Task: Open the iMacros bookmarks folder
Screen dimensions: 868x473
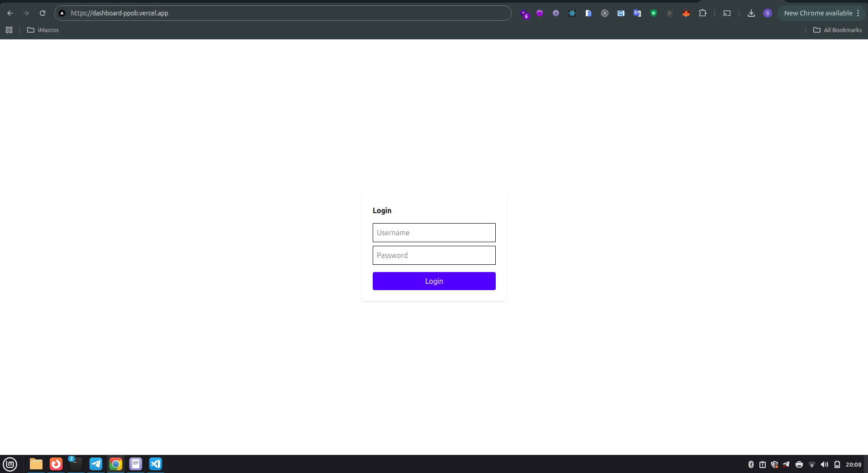Action: pyautogui.click(x=43, y=30)
